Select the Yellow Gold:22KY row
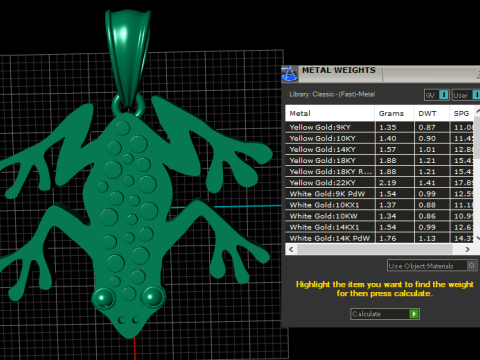Screen dimensions: 480x360 coord(380,183)
